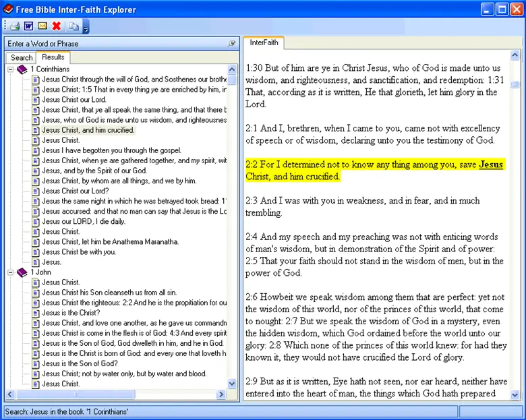
Task: Click the 1 John purple book icon
Action: [22, 272]
